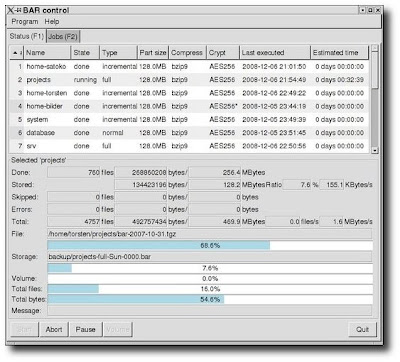
Task: Open the Program menu
Action: 25,22
